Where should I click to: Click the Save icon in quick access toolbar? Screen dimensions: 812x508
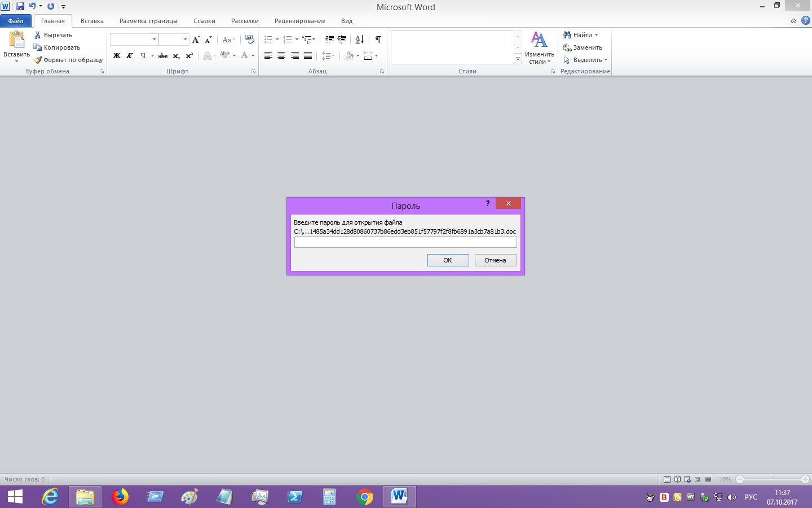coord(20,6)
